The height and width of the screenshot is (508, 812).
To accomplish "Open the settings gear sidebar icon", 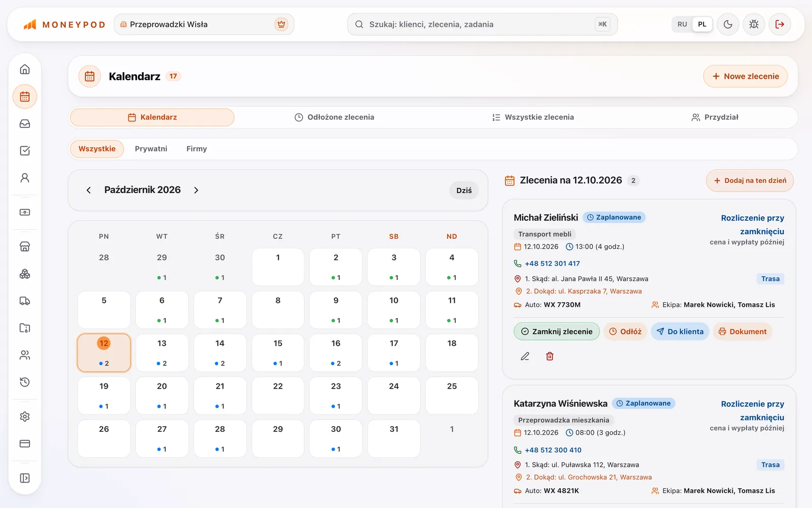I will coord(25,417).
